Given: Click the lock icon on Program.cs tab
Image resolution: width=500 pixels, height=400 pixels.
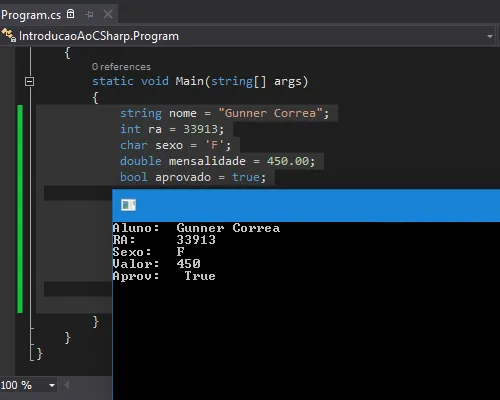Looking at the screenshot, I should [x=71, y=14].
